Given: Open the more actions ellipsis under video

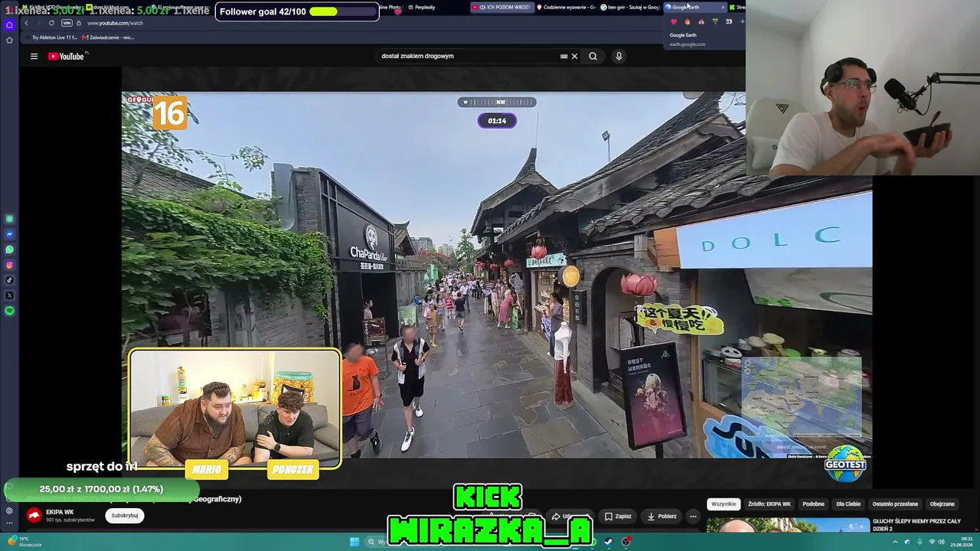Looking at the screenshot, I should coord(693,517).
